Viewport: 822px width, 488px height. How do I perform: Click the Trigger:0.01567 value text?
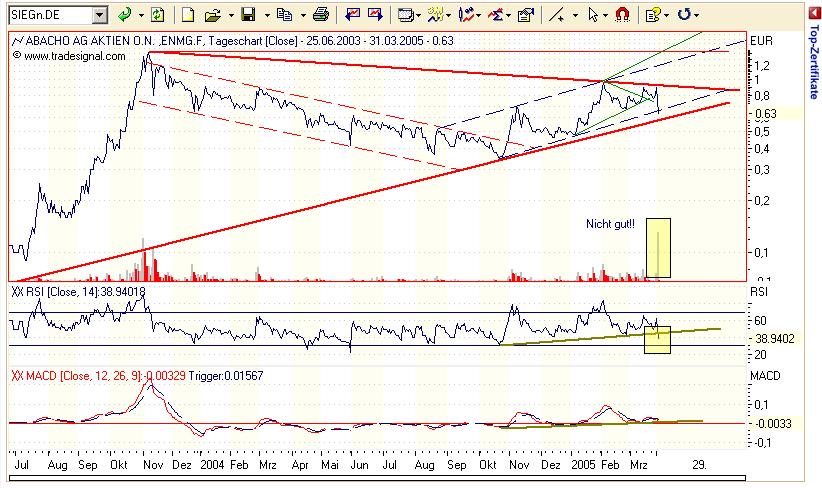[225, 376]
